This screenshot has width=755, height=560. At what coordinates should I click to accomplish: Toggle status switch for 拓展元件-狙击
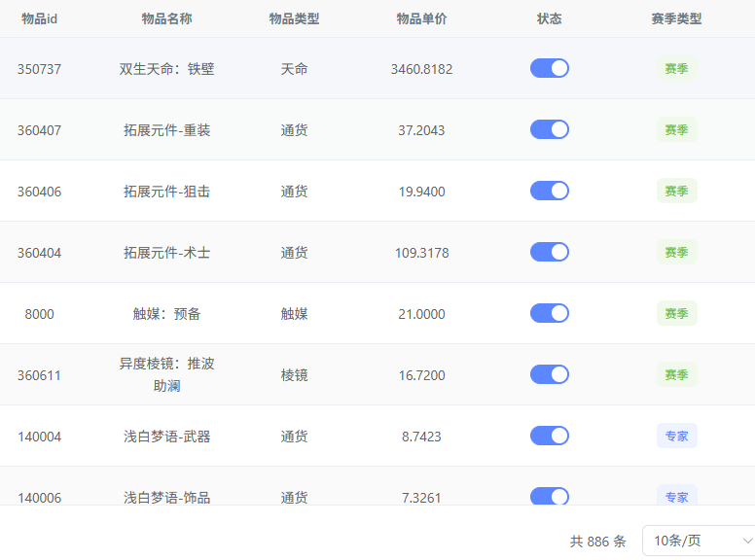pyautogui.click(x=550, y=191)
